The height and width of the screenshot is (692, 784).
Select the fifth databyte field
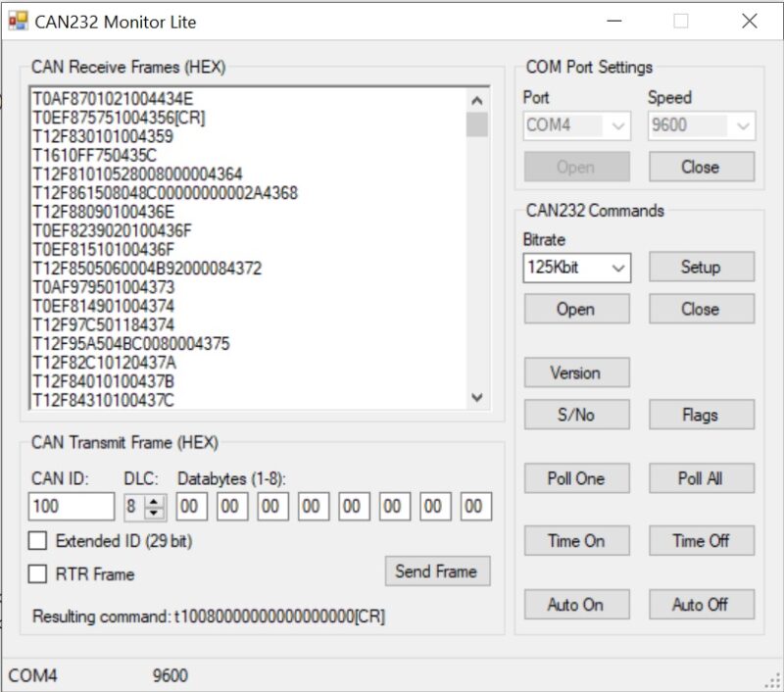click(x=355, y=507)
